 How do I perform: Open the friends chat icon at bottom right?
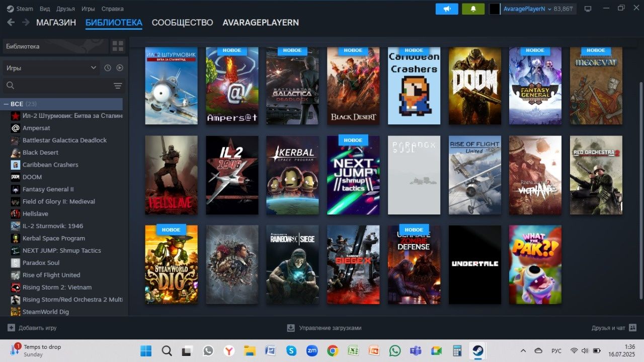(633, 328)
